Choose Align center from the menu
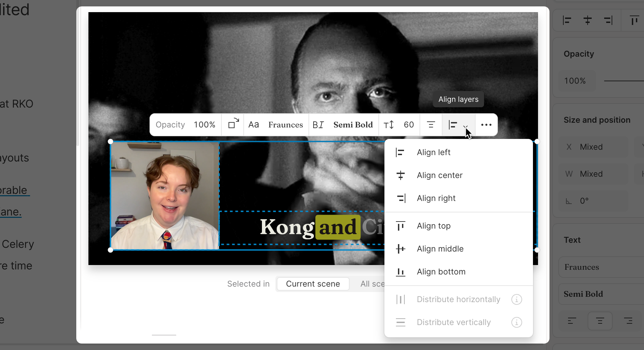The width and height of the screenshot is (644, 350). click(439, 175)
